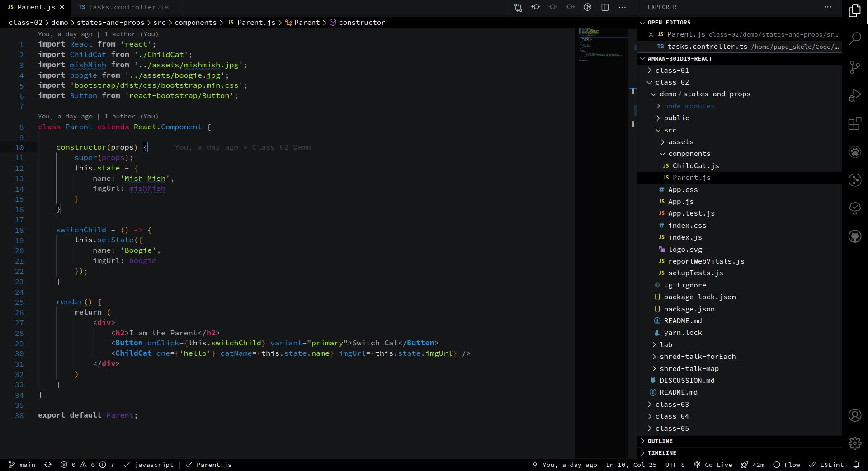Click the sync changes icon in the status bar
868x471 pixels.
pos(48,465)
